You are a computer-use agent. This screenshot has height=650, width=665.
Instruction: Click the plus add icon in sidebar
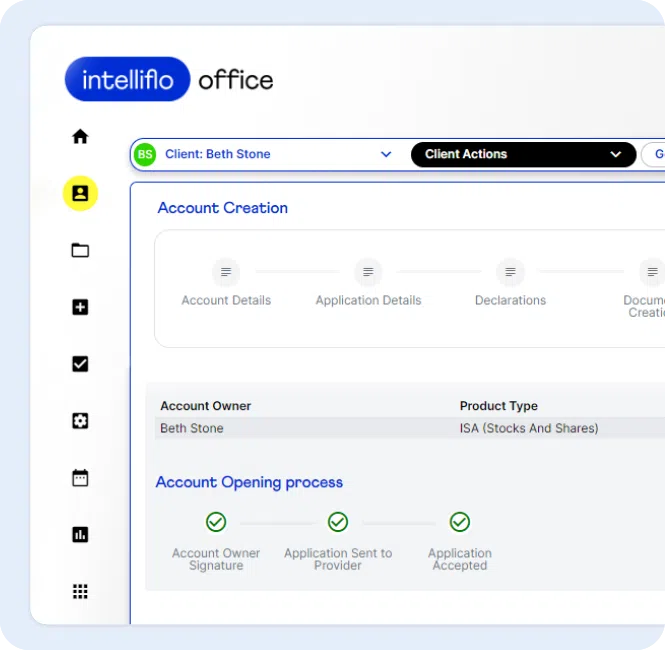80,307
